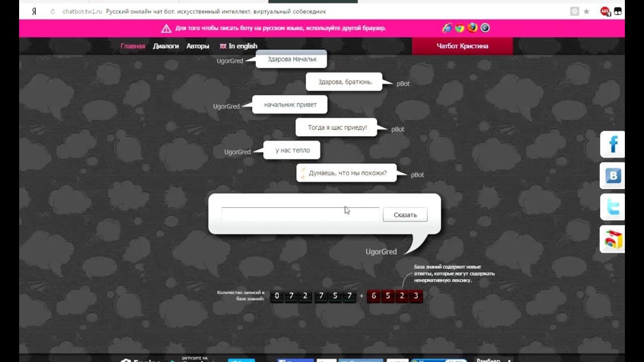The width and height of the screenshot is (644, 362).
Task: Choose the Internet Explorer browser icon
Action: [x=447, y=28]
